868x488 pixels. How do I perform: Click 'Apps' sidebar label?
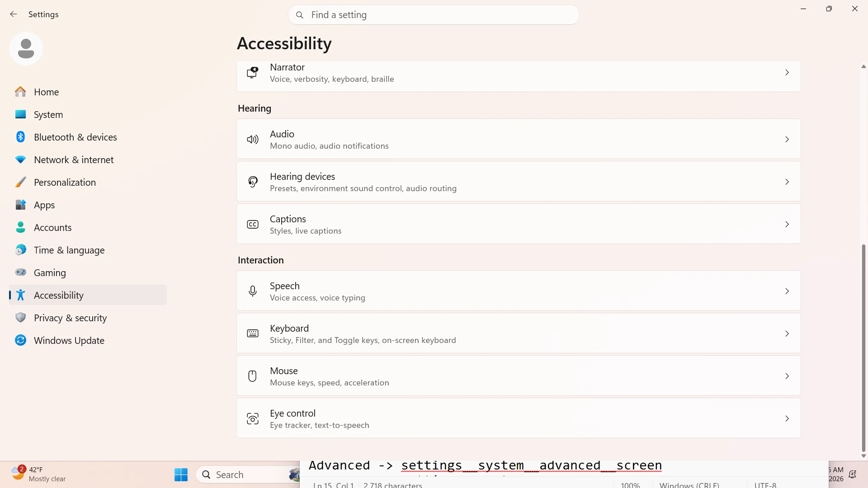(44, 205)
